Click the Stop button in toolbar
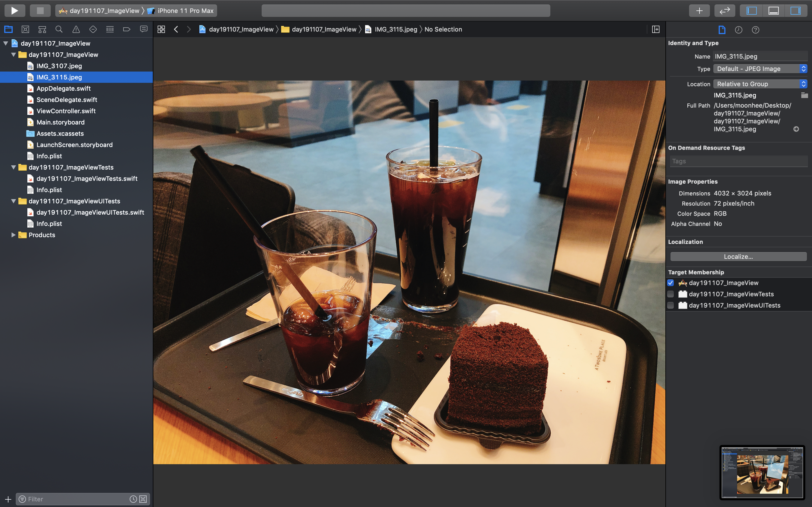The width and height of the screenshot is (812, 507). 40,11
